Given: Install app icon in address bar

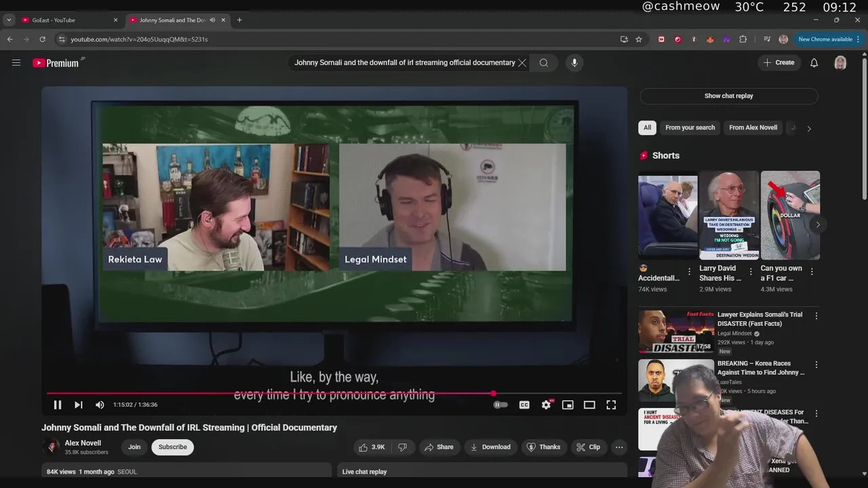Looking at the screenshot, I should (x=624, y=39).
